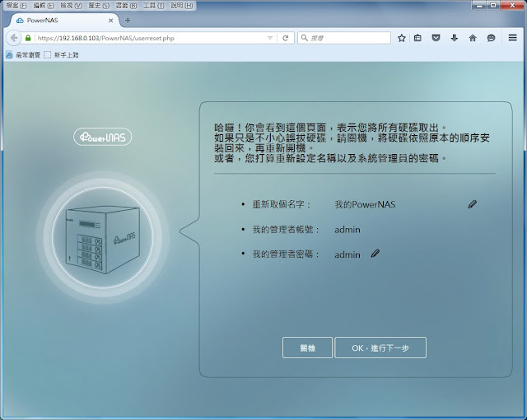Click the 我的PowerNAS name value
This screenshot has height=420, width=527.
[365, 204]
